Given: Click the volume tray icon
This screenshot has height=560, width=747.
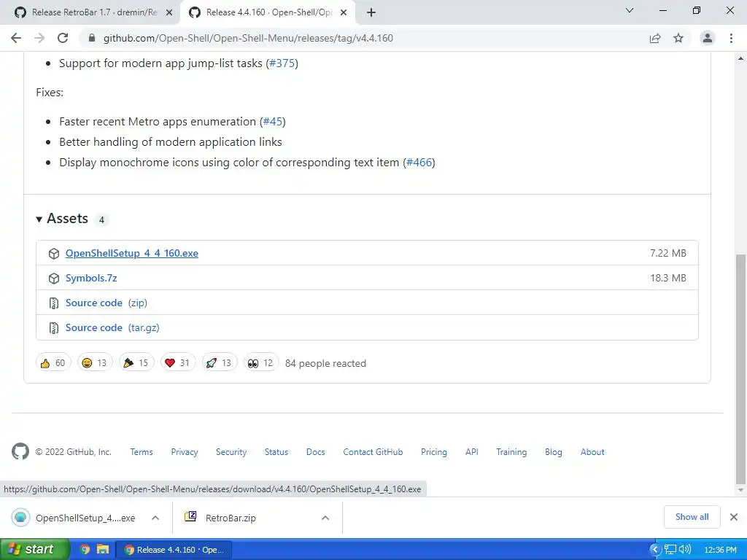Looking at the screenshot, I should [685, 550].
